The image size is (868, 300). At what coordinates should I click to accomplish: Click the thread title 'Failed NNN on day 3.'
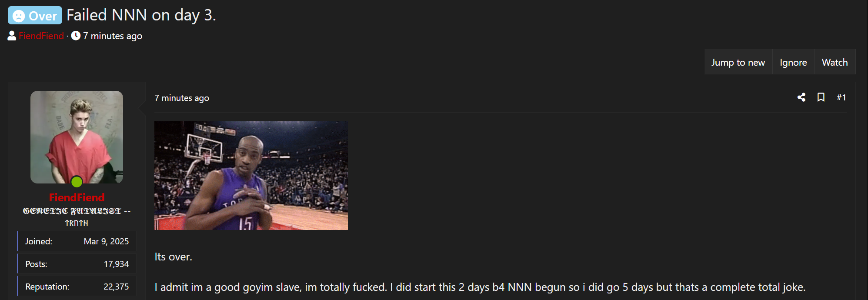[x=141, y=15]
